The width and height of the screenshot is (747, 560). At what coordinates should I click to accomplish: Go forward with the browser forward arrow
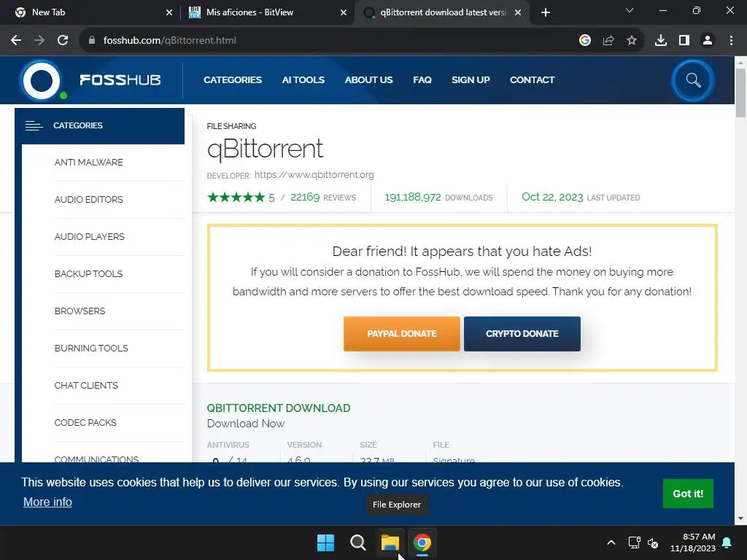39,41
